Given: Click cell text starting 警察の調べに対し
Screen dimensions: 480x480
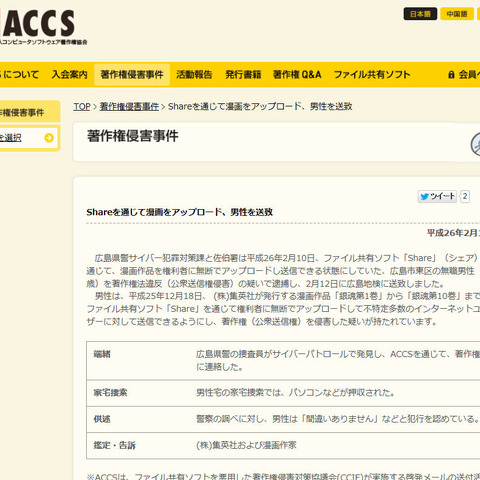Looking at the screenshot, I should (x=337, y=419).
